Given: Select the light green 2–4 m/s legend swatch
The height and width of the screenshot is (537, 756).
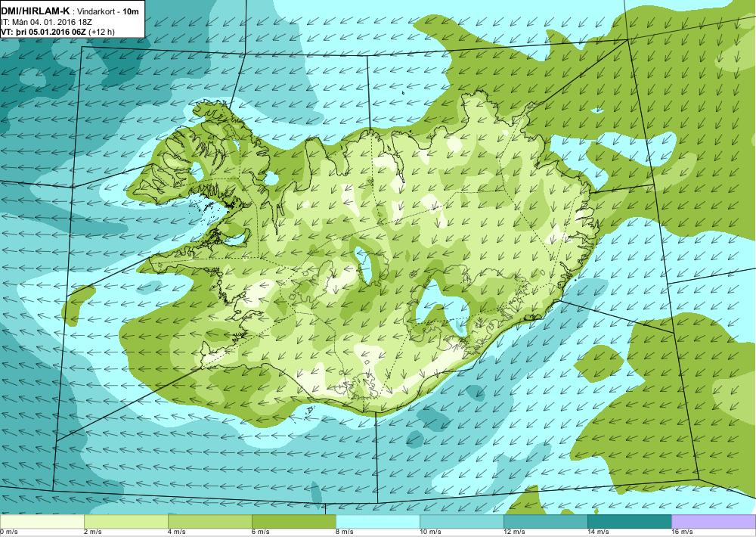Looking at the screenshot, I should point(125,521).
